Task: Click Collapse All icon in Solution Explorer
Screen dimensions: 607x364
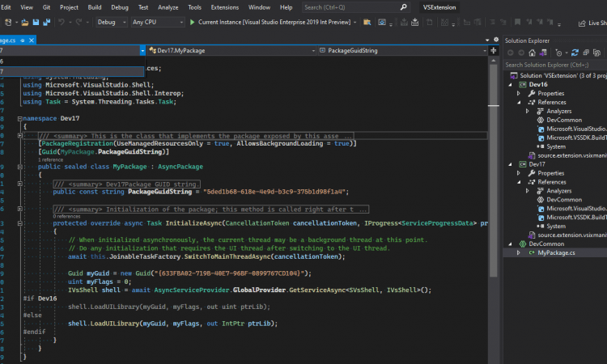Action: click(x=586, y=53)
